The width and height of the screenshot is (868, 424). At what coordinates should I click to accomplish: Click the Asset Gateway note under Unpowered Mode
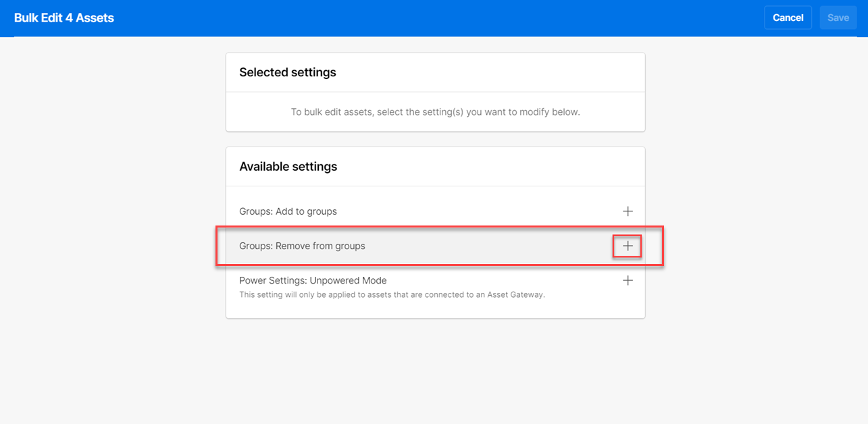392,294
